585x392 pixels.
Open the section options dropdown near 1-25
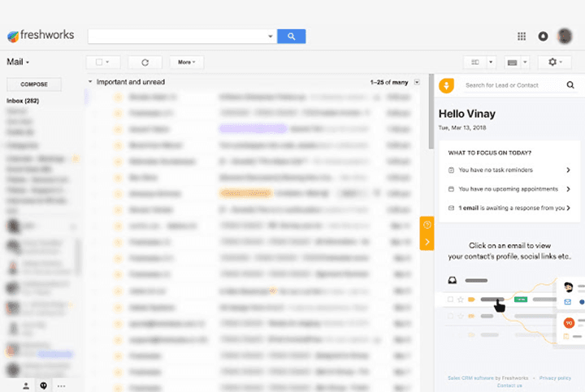click(x=417, y=82)
